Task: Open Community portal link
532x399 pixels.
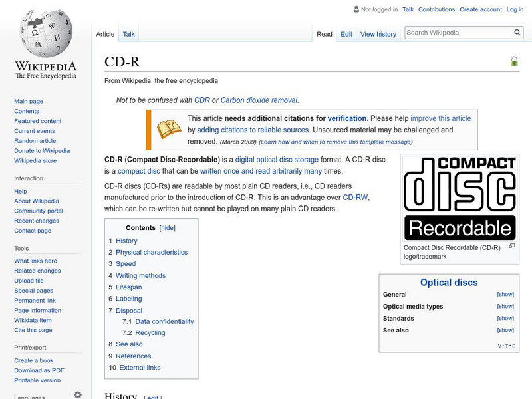Action: [x=39, y=211]
